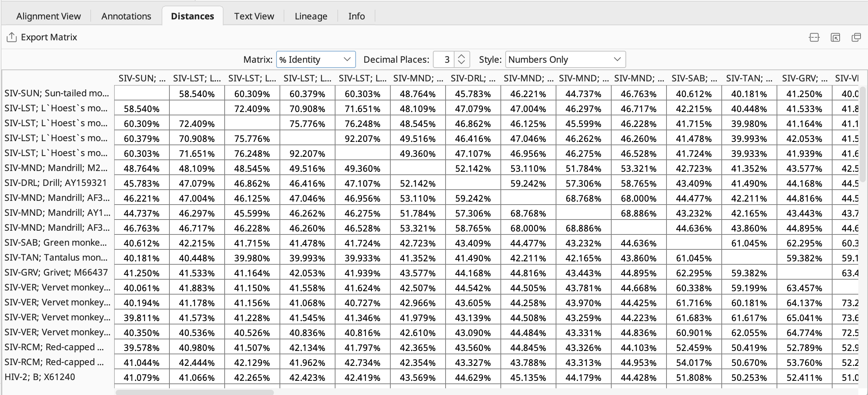Viewport: 868px width, 395px height.
Task: Click the open in new window icon
Action: [x=856, y=37]
